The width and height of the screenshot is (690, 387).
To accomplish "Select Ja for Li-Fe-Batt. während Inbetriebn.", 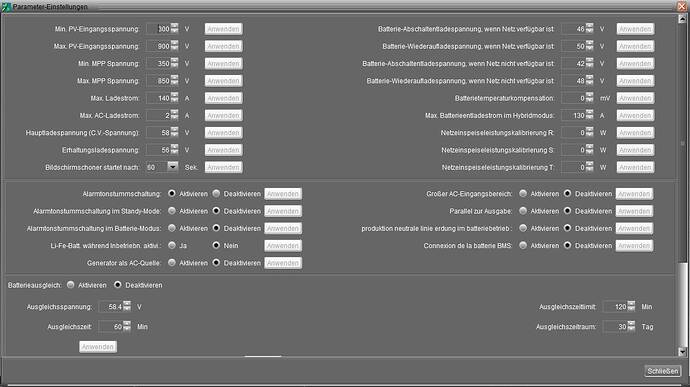I will (172, 246).
